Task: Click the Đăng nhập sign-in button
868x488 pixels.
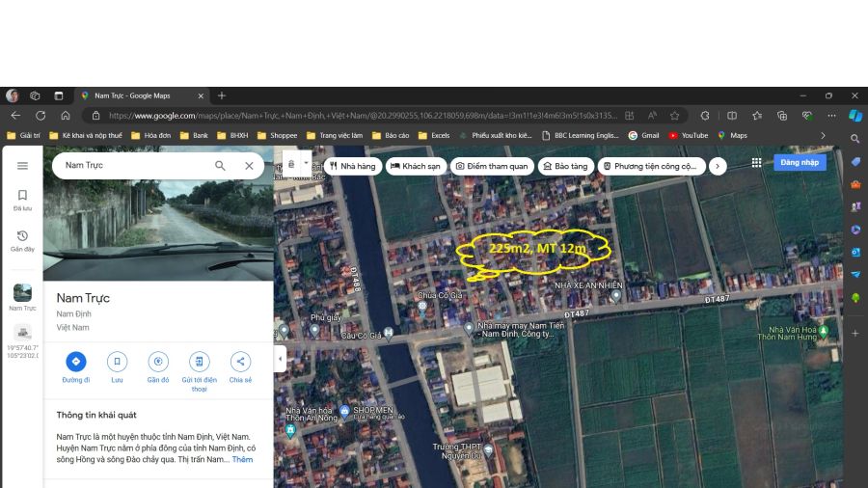Action: pyautogui.click(x=799, y=163)
